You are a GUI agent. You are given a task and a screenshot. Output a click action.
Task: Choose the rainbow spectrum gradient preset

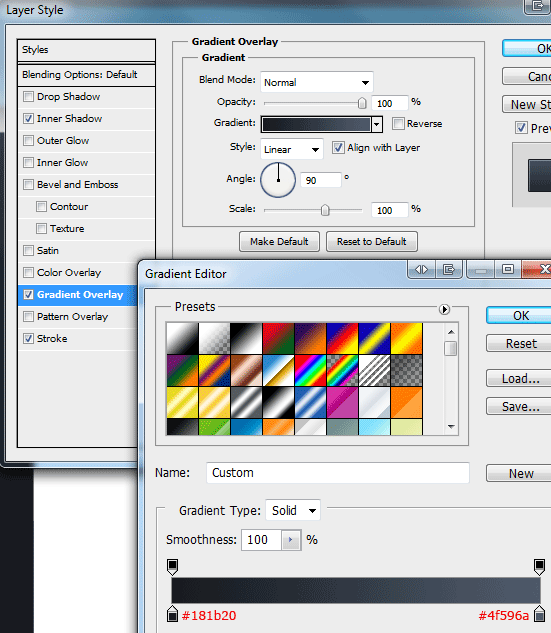[310, 371]
